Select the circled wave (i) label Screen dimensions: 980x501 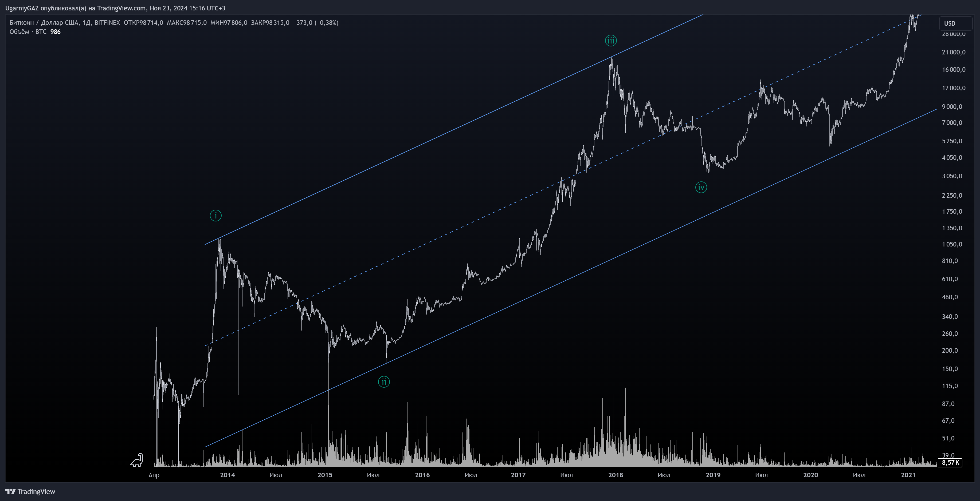pos(216,216)
